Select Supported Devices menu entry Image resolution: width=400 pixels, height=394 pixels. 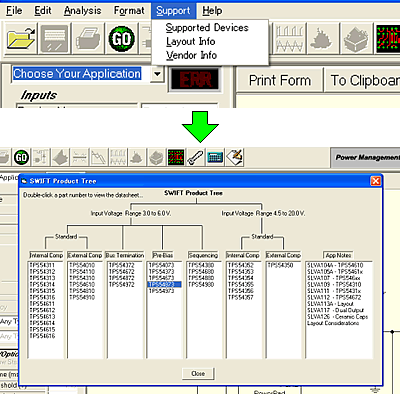click(x=207, y=27)
